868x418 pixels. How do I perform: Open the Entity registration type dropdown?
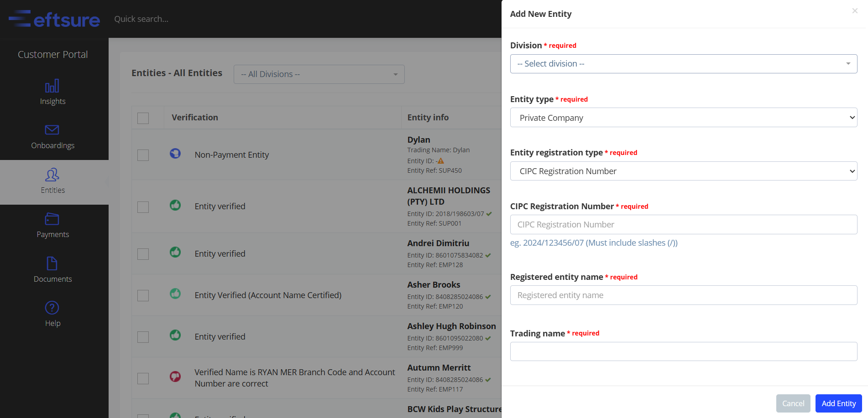point(684,171)
